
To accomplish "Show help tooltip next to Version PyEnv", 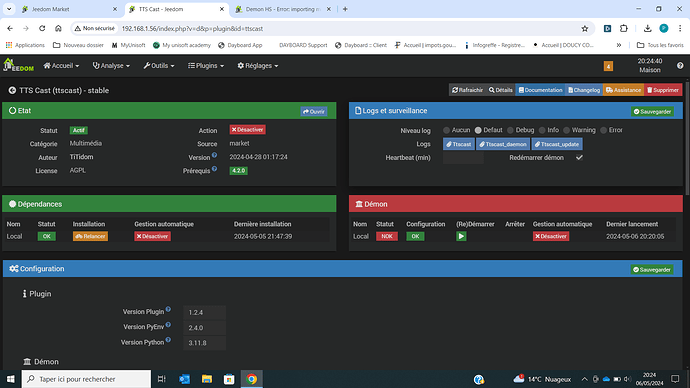I will 168,325.
